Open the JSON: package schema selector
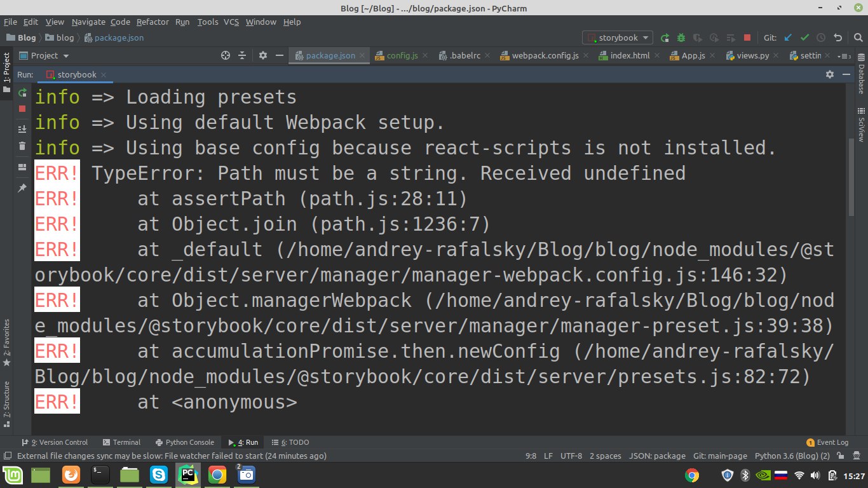The height and width of the screenshot is (488, 868). [x=657, y=456]
